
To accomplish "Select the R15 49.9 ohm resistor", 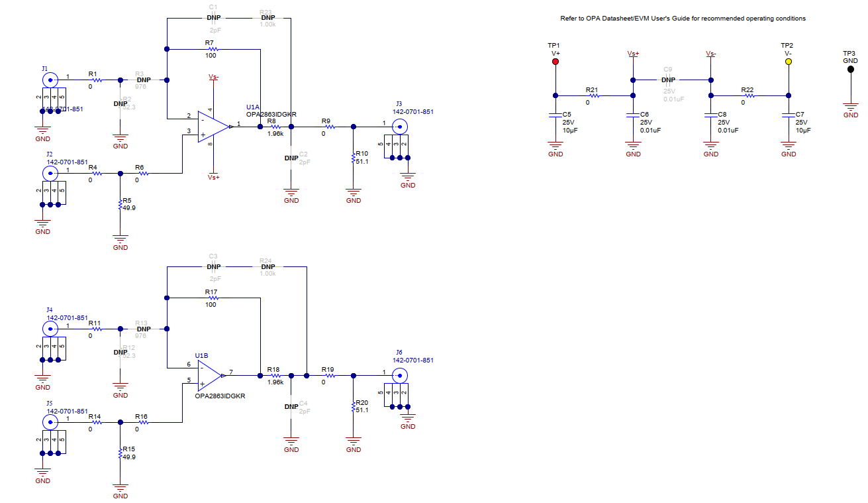I will tap(120, 453).
